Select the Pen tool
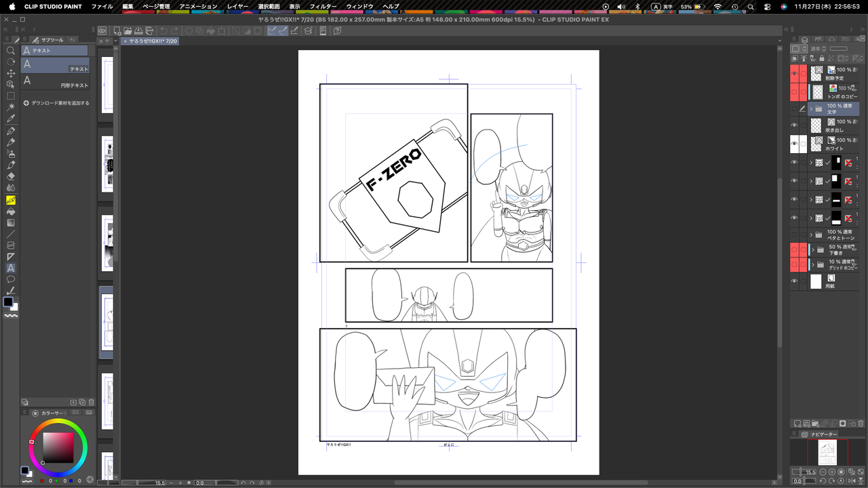Viewport: 868px width, 488px height. [11, 131]
